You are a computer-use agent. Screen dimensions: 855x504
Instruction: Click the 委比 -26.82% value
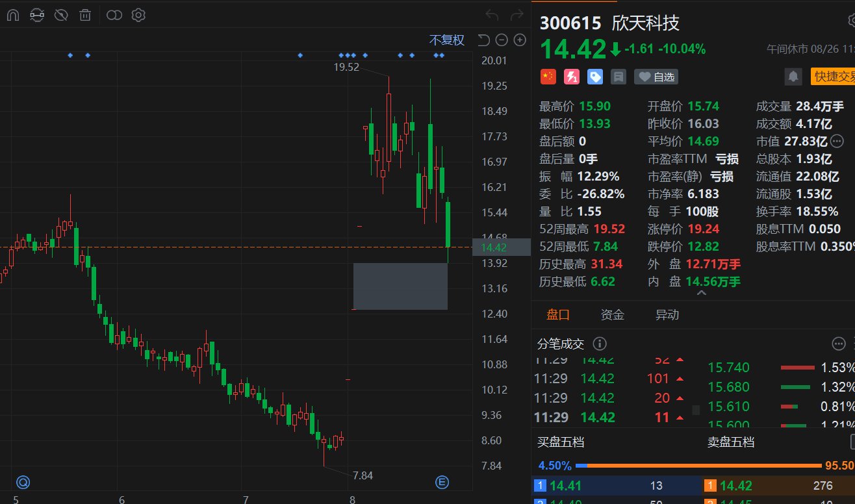tap(600, 194)
